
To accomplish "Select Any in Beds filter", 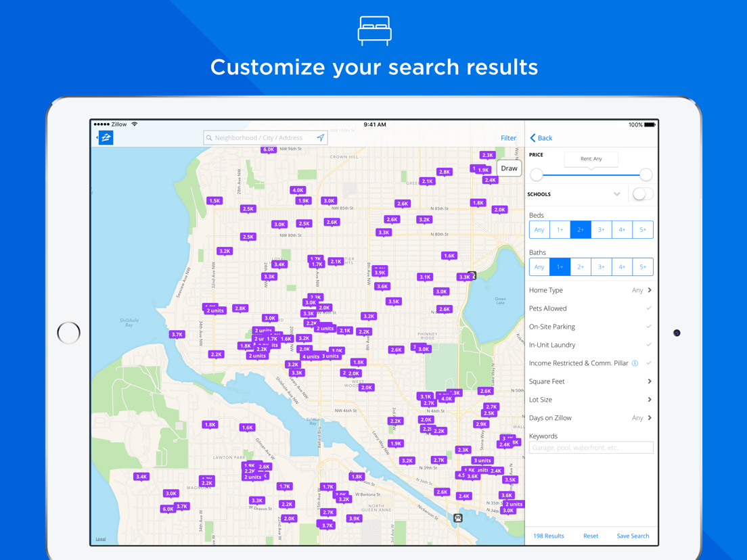I will pyautogui.click(x=539, y=229).
